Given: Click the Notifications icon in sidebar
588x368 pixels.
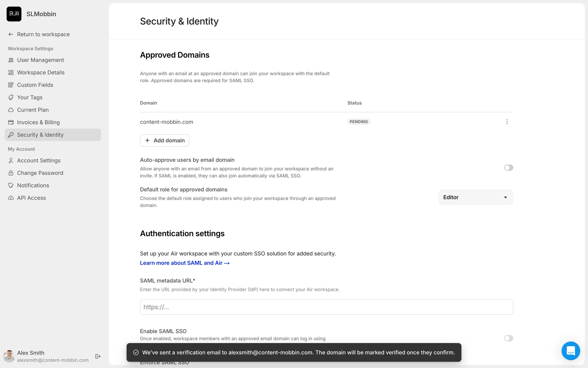Looking at the screenshot, I should point(11,185).
